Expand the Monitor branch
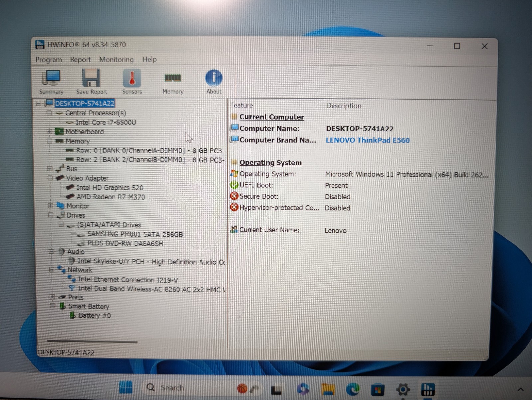Screen dimensions: 532x400 pyautogui.click(x=50, y=206)
